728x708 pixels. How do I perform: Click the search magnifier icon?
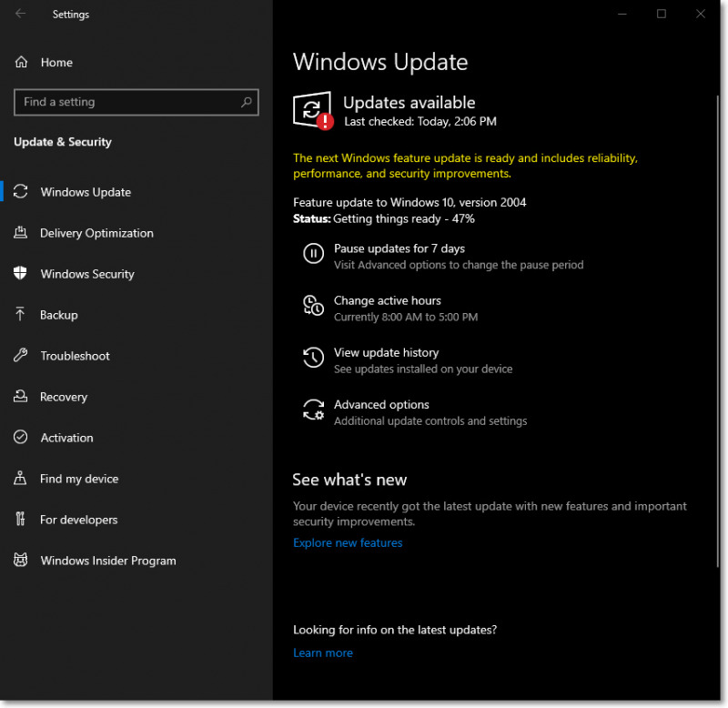tap(246, 102)
